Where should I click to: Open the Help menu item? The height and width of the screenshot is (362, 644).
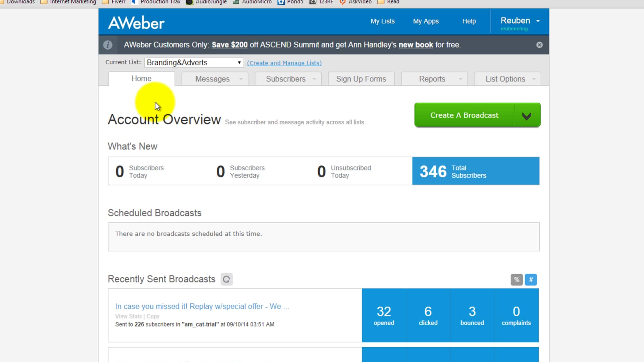(469, 21)
